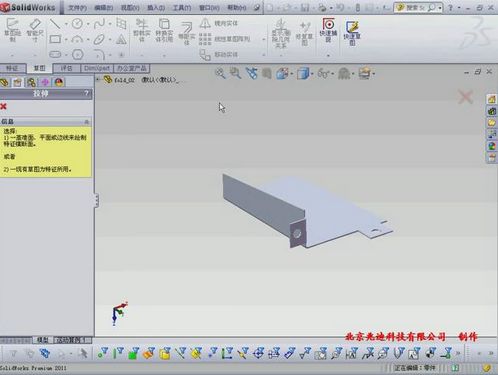498x375 pixels.
Task: Open the Display Style dropdown
Action: pyautogui.click(x=312, y=73)
